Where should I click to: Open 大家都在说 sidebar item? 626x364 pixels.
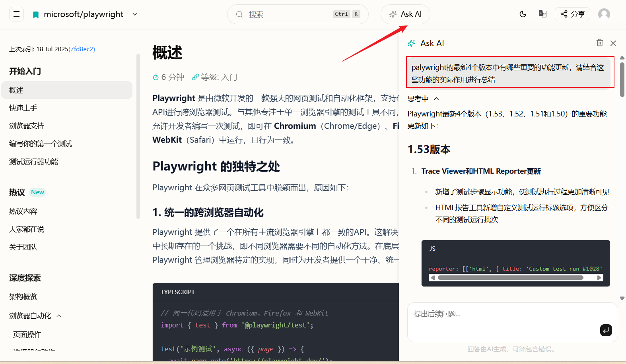(27, 229)
